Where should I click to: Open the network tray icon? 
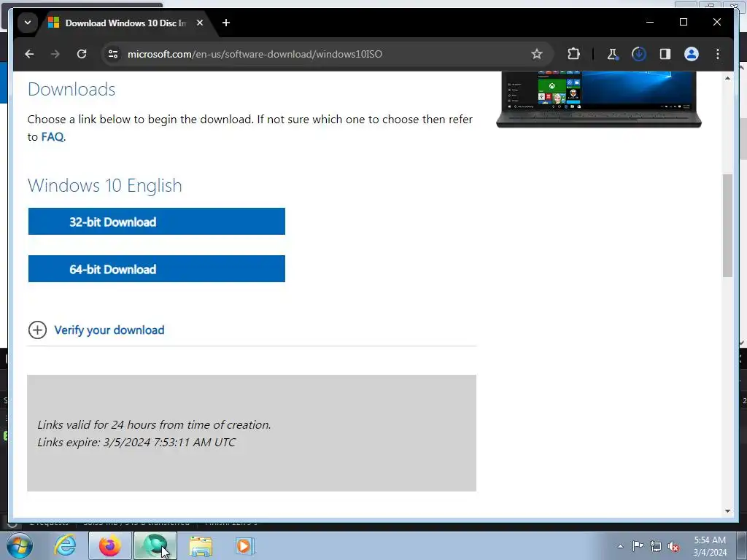click(656, 546)
